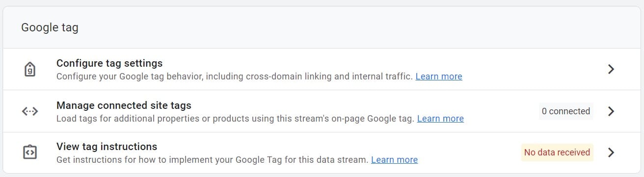Follow Learn more link about cross-domain linking
Screen dimensions: 644x177
439,76
